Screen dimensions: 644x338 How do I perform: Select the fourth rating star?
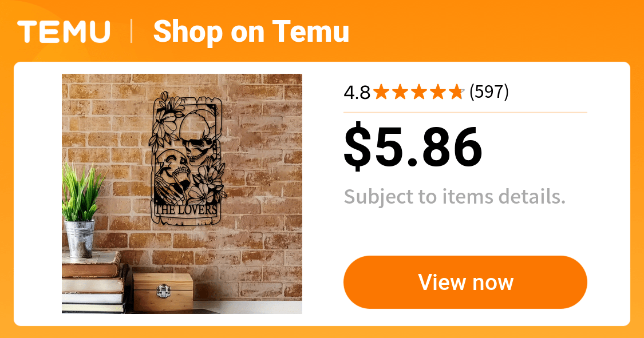pos(438,92)
